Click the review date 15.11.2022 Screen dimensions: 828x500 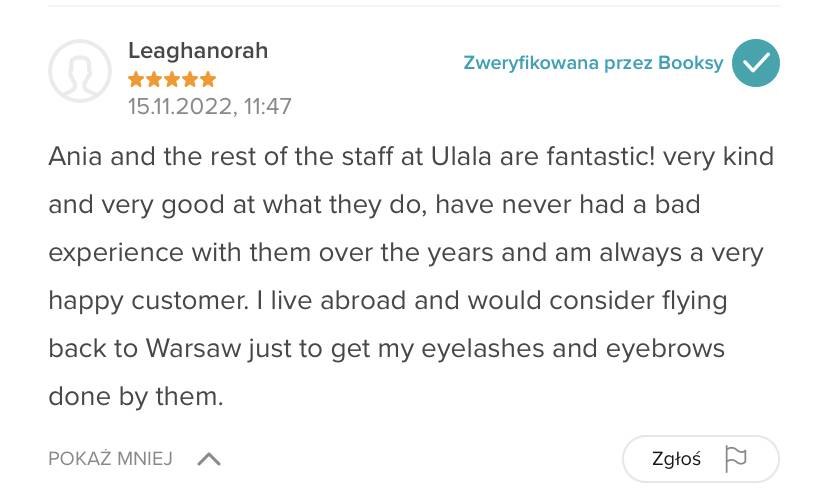pyautogui.click(x=180, y=107)
